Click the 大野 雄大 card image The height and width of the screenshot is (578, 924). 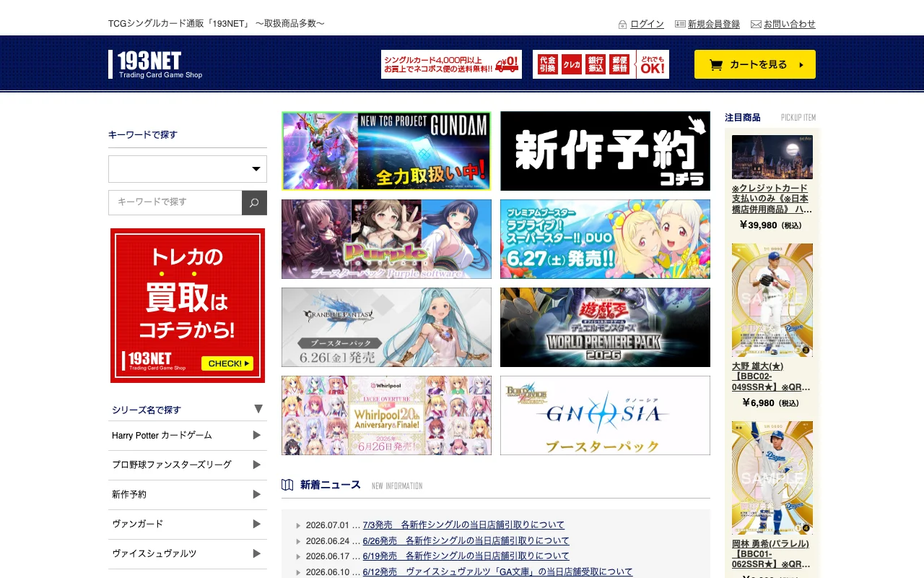coord(772,300)
